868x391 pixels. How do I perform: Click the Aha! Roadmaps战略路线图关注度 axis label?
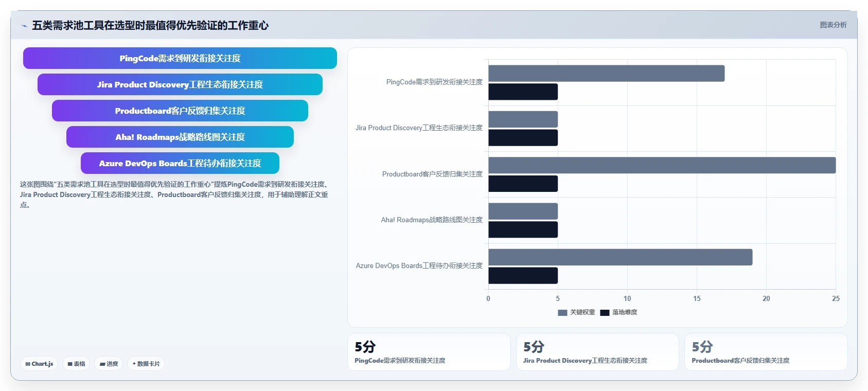432,220
